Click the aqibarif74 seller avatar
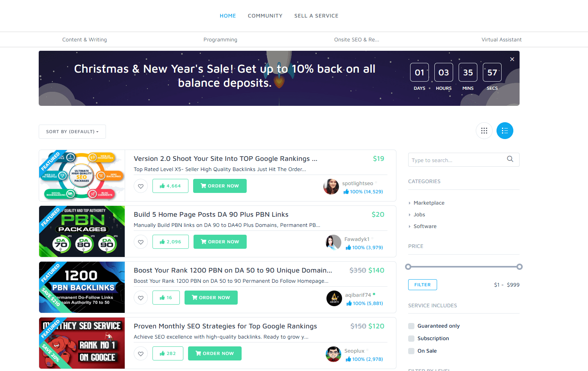The height and width of the screenshot is (371, 588). point(334,299)
